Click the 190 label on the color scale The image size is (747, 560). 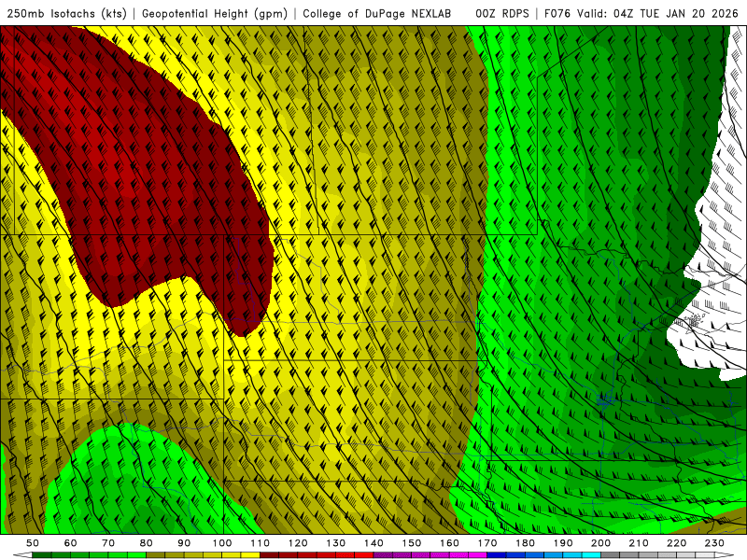coord(563,543)
